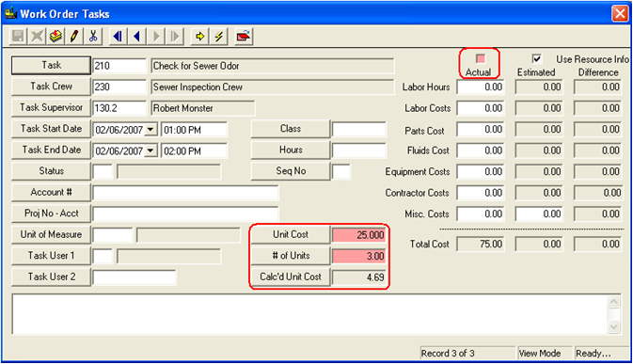633x364 pixels.
Task: Uncheck Use Resource Info checkbox
Action: tap(536, 59)
